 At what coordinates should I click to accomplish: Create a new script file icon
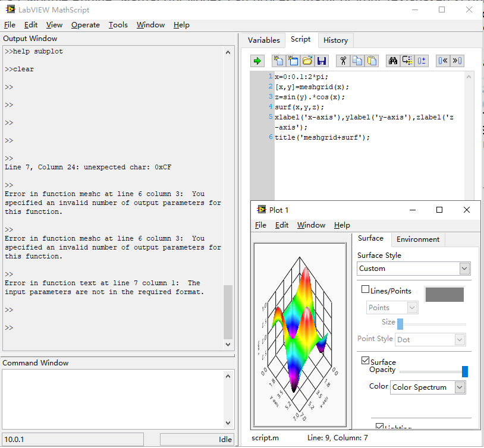coord(278,61)
